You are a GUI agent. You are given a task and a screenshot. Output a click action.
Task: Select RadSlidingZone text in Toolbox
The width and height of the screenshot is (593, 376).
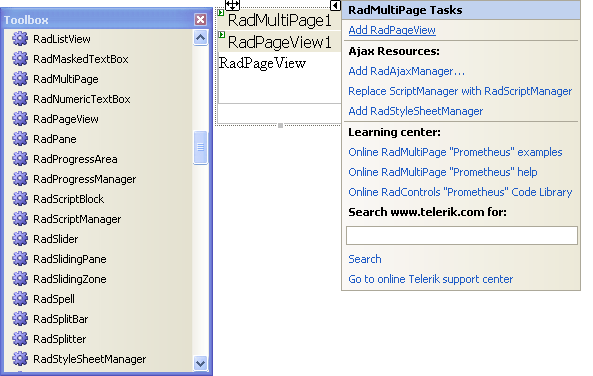[x=70, y=279]
